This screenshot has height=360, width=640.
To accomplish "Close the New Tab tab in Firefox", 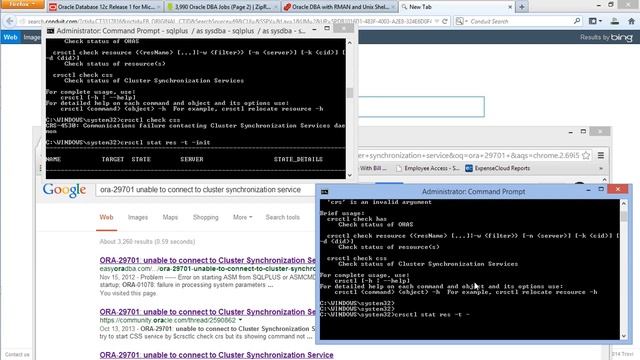I will point(510,7).
